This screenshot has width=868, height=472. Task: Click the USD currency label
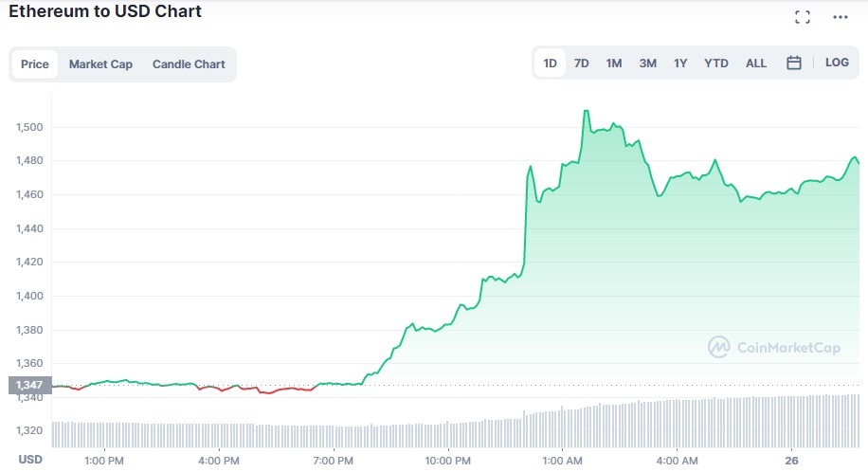click(30, 460)
